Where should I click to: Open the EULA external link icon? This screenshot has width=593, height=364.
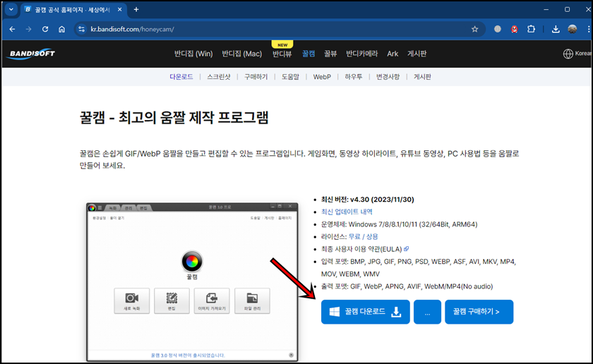click(x=406, y=249)
